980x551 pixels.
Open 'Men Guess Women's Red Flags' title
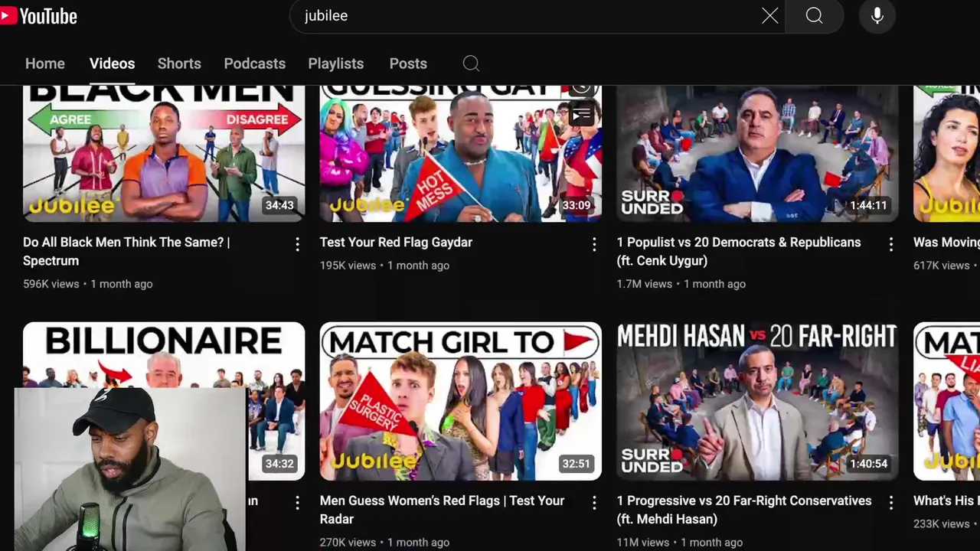point(442,510)
